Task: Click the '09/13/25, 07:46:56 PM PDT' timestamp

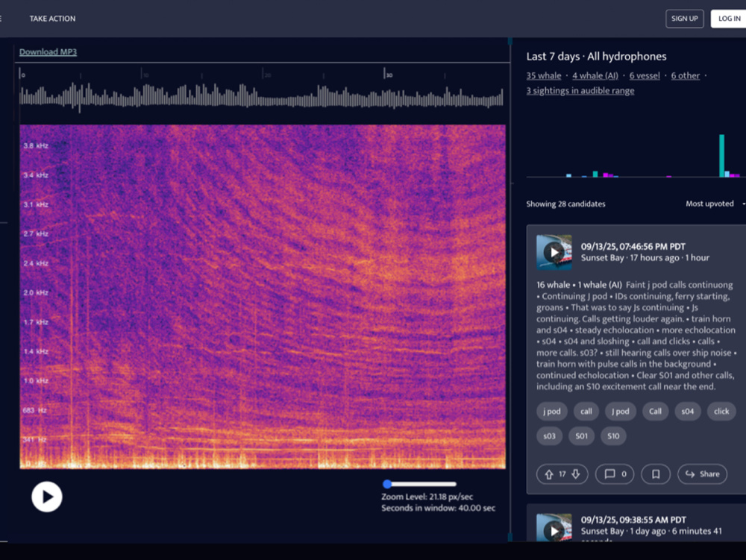Action: pyautogui.click(x=633, y=247)
